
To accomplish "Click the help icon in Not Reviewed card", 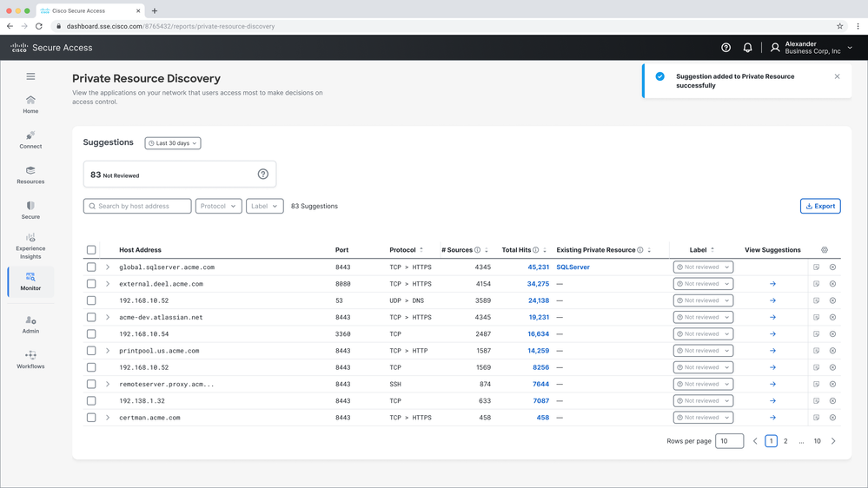I will pyautogui.click(x=263, y=175).
